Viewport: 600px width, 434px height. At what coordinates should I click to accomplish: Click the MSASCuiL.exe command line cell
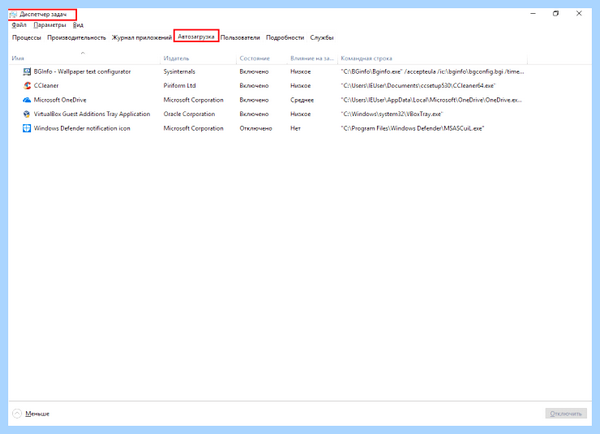(412, 128)
